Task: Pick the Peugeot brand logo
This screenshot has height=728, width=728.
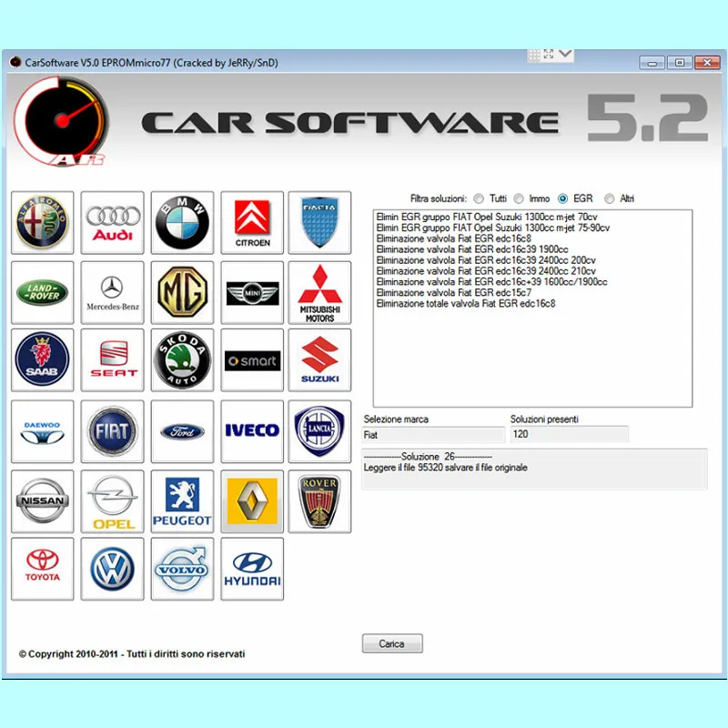Action: pyautogui.click(x=183, y=501)
